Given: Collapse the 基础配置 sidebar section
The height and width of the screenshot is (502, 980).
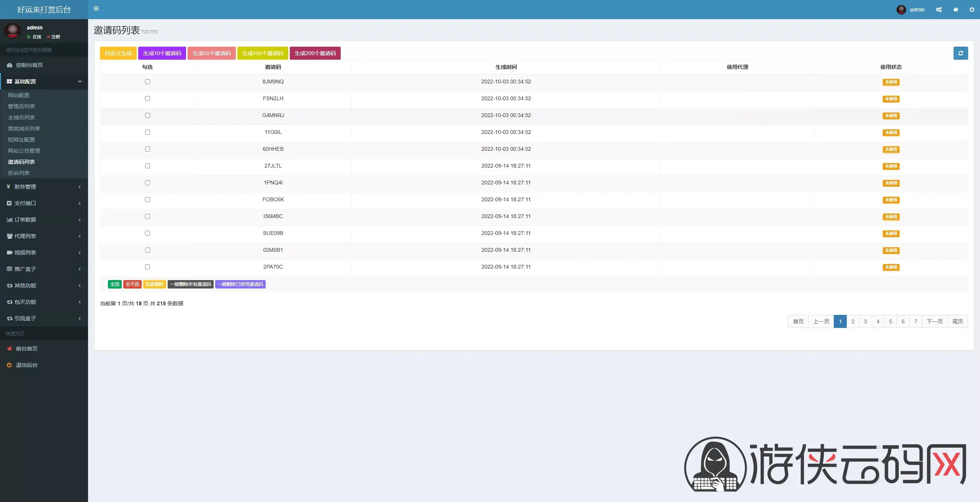Looking at the screenshot, I should (44, 81).
